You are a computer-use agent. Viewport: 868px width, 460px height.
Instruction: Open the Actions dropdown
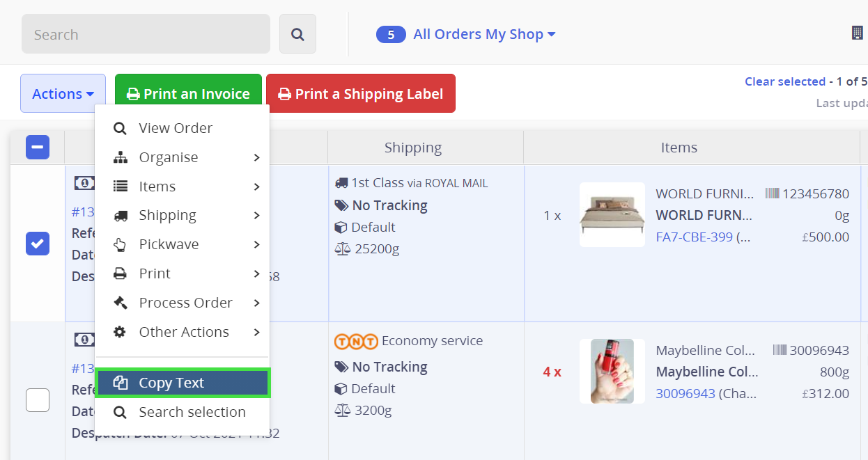point(63,94)
